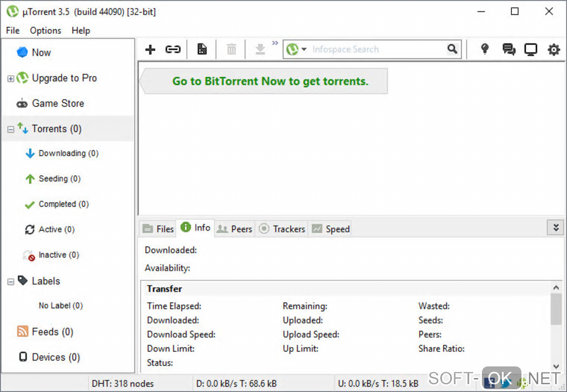Open Devices (0) in the sidebar
This screenshot has height=392, width=567.
pos(56,357)
